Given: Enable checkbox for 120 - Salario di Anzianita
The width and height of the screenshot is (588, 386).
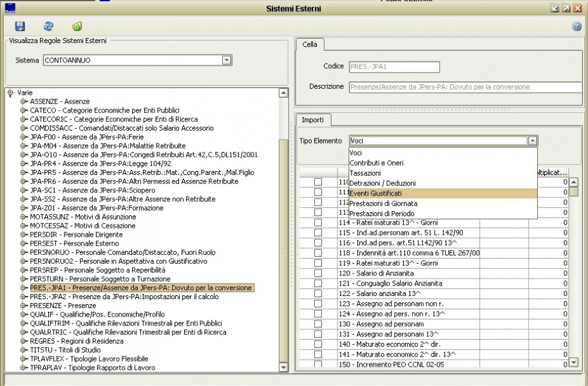Looking at the screenshot, I should coord(318,273).
